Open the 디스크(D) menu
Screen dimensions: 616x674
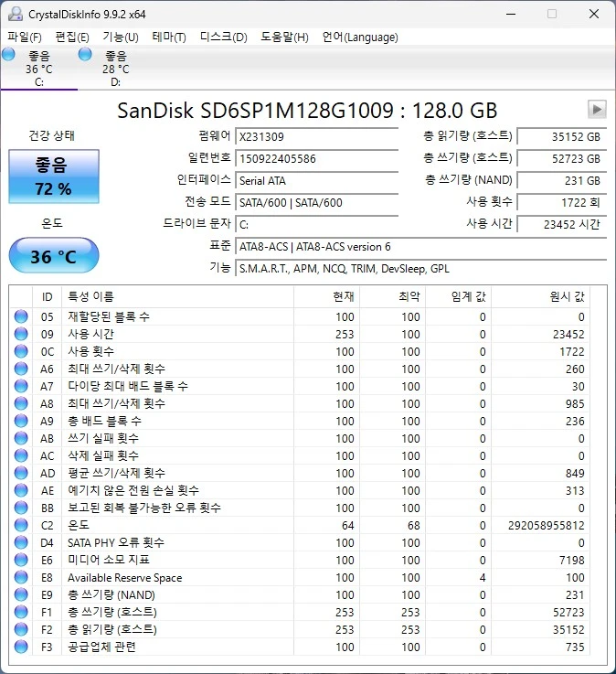(223, 37)
